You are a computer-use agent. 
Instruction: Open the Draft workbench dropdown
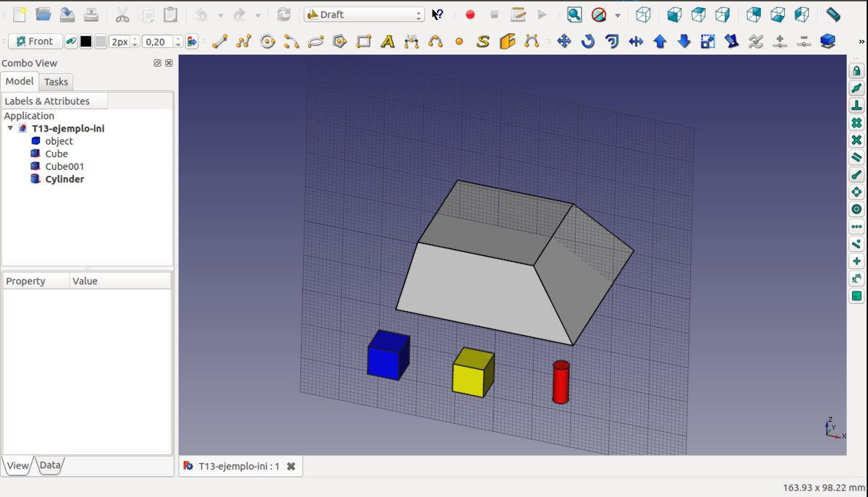click(x=364, y=14)
